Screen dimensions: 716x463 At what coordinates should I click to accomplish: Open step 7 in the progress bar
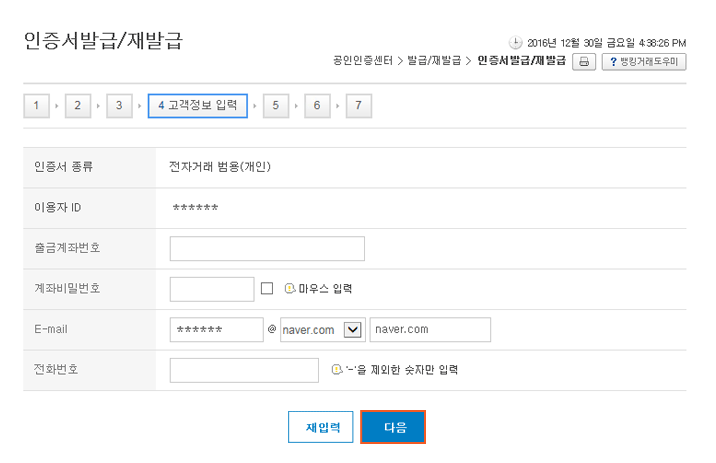359,106
